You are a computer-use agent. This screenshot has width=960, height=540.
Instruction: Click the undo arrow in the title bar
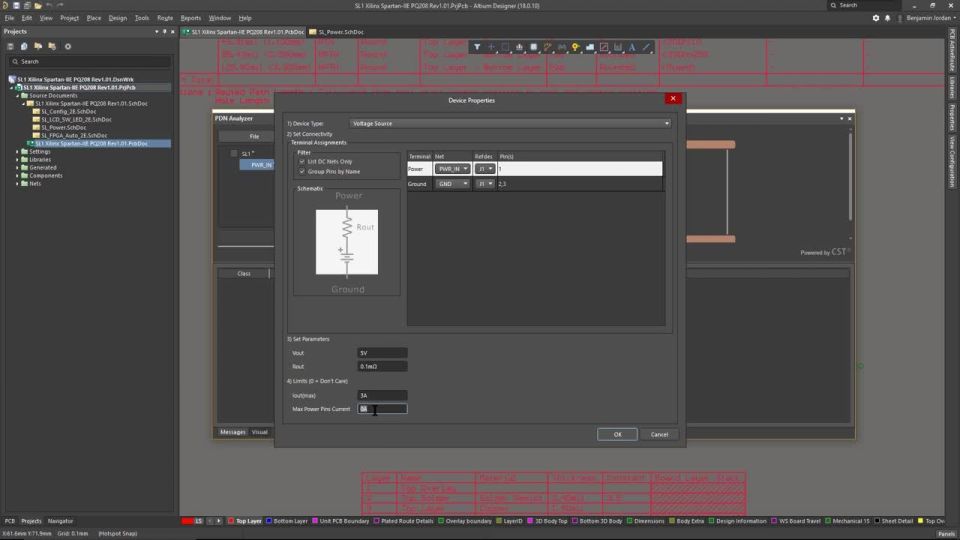[49, 6]
